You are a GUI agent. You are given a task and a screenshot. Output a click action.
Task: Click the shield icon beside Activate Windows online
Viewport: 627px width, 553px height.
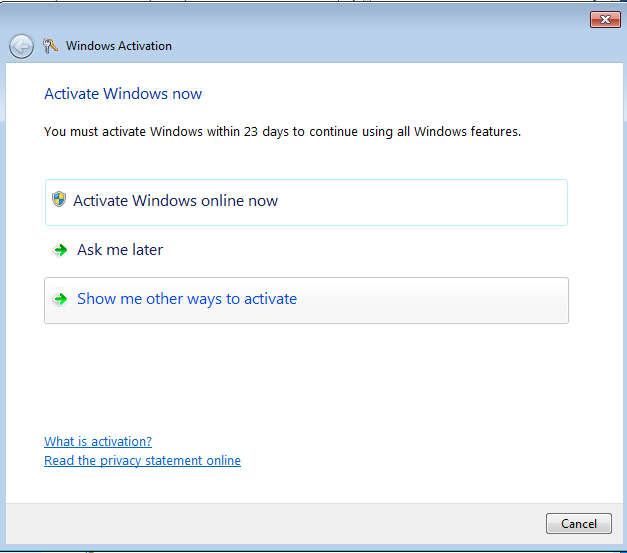coord(59,199)
